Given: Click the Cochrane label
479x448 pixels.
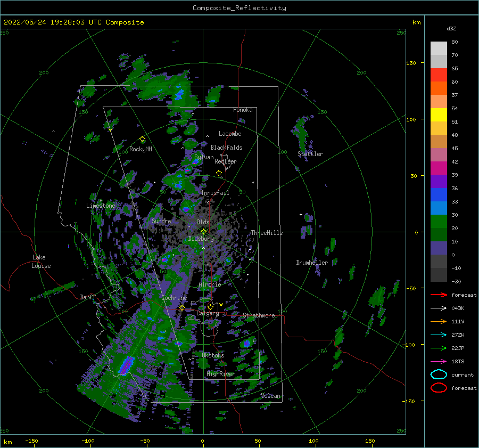Looking at the screenshot, I should (x=174, y=298).
